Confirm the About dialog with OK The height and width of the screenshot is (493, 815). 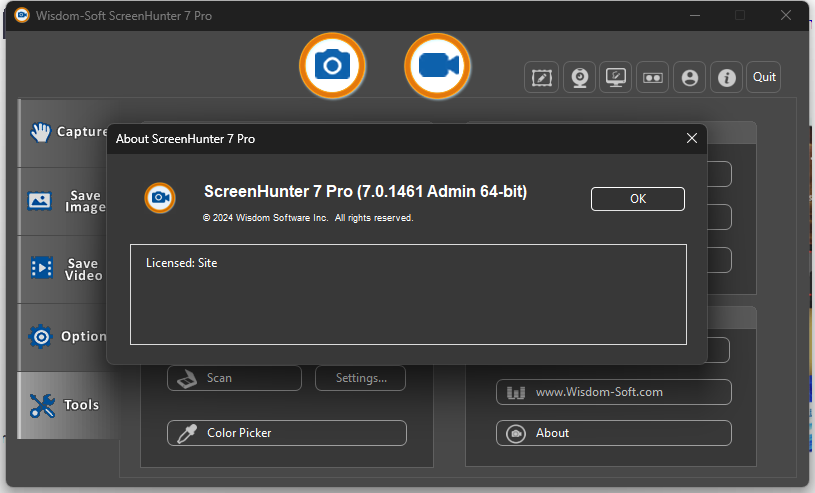(x=638, y=199)
